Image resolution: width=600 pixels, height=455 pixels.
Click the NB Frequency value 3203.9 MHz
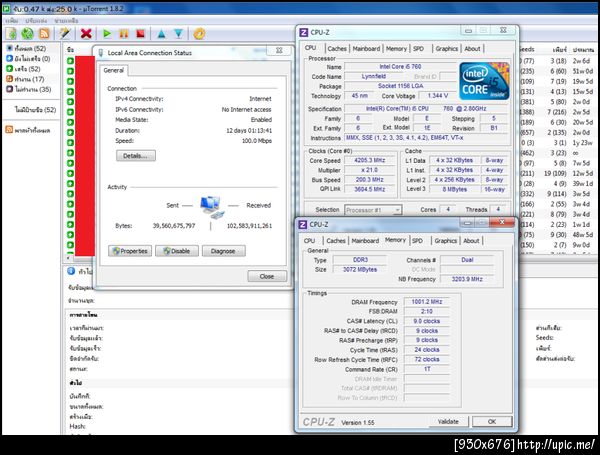[x=467, y=279]
